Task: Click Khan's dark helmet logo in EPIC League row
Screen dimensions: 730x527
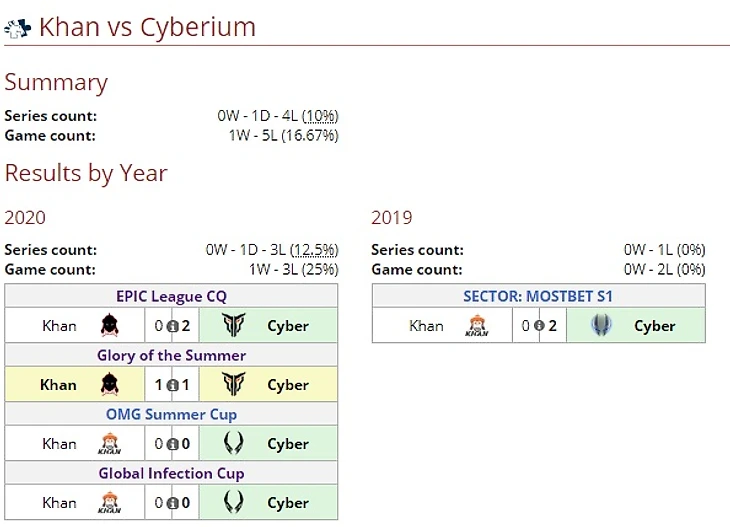Action: point(110,325)
